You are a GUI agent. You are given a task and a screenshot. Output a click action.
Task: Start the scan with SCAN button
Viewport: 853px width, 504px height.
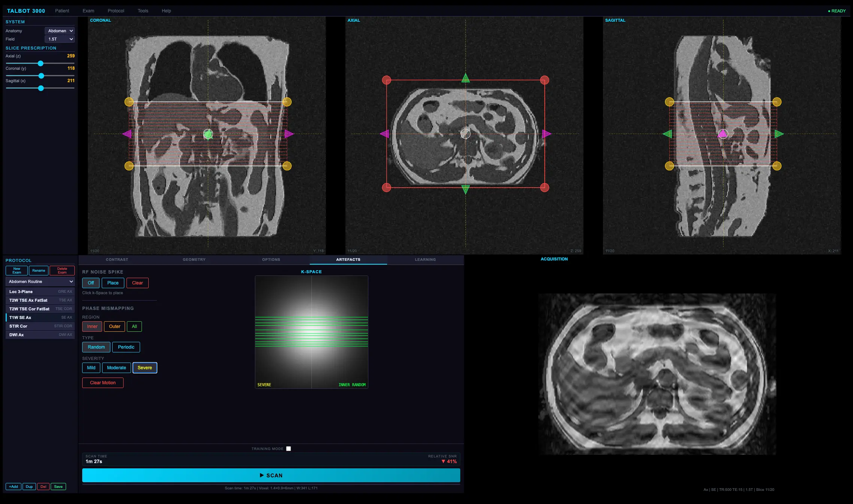[271, 475]
